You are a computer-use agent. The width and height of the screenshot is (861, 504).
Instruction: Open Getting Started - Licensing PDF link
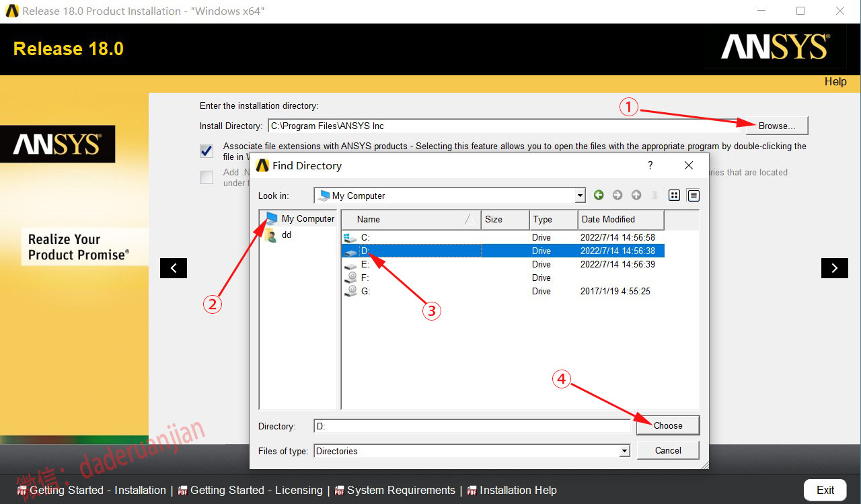tap(250, 490)
